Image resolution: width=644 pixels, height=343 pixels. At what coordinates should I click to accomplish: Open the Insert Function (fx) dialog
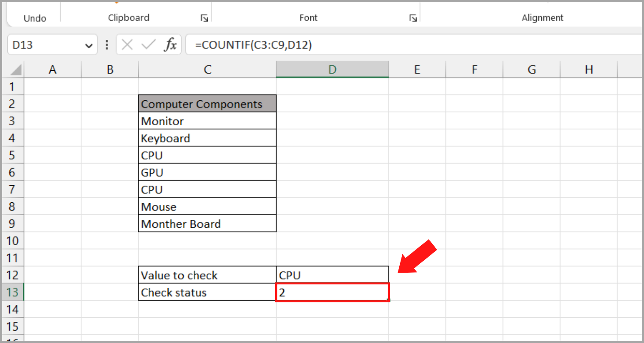point(171,44)
